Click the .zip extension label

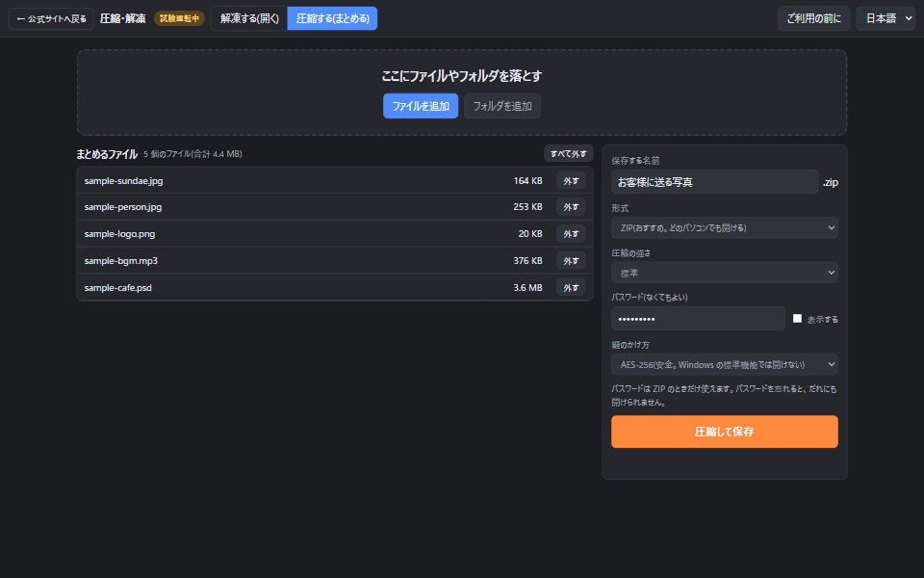831,183
